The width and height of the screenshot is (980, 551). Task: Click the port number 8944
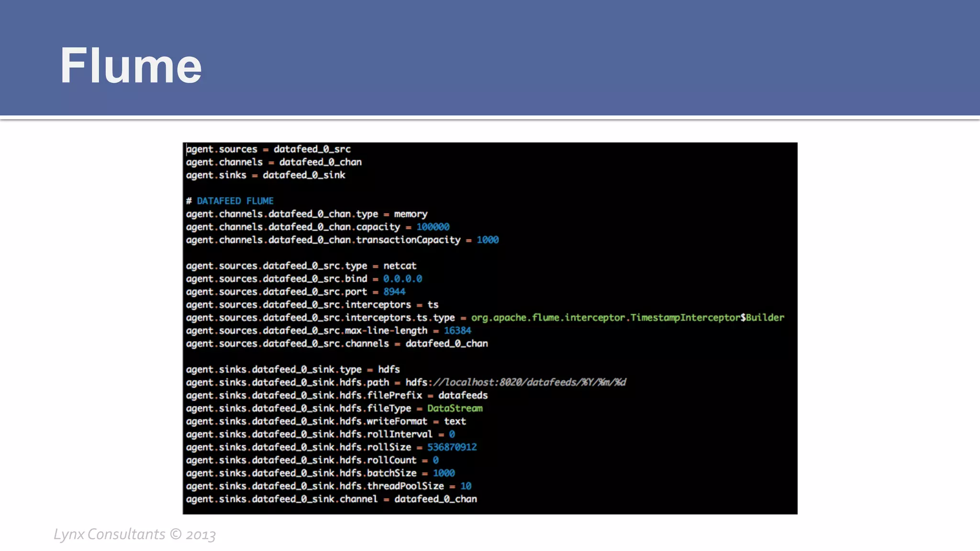click(394, 291)
